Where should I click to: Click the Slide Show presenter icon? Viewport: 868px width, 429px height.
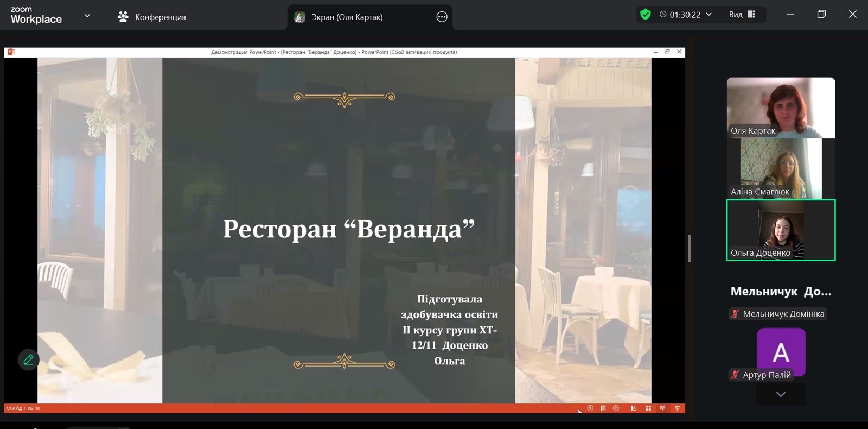click(x=677, y=408)
